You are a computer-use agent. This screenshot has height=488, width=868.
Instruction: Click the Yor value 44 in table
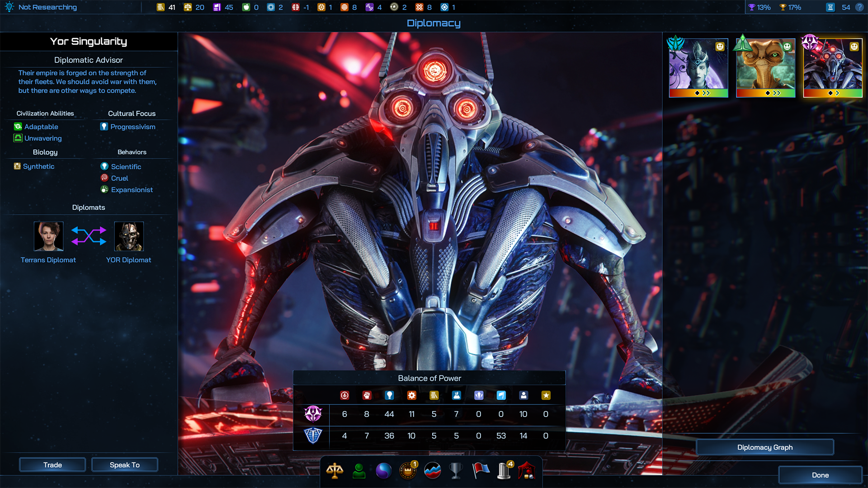click(x=389, y=414)
